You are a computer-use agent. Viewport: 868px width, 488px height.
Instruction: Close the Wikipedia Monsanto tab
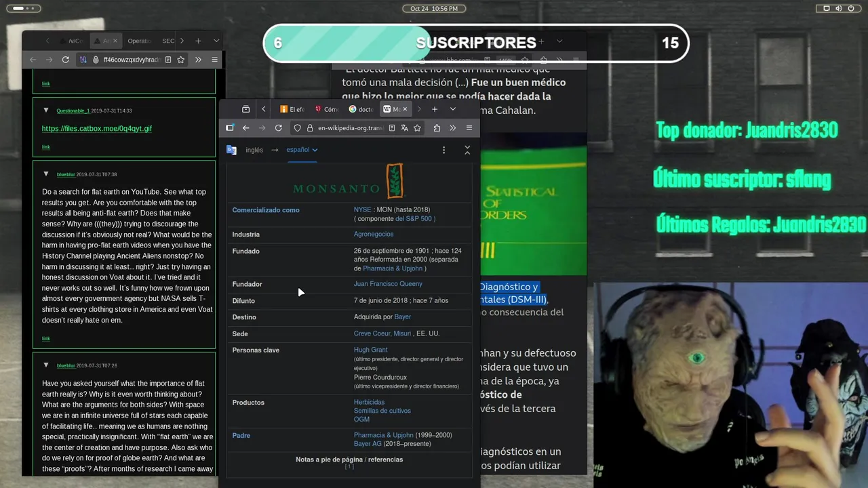405,109
